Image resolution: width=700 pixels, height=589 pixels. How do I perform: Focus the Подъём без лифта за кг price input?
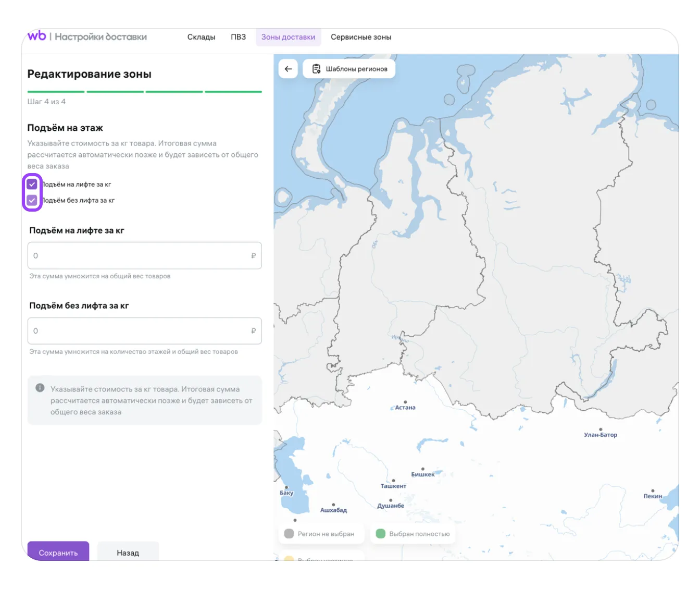tap(144, 330)
